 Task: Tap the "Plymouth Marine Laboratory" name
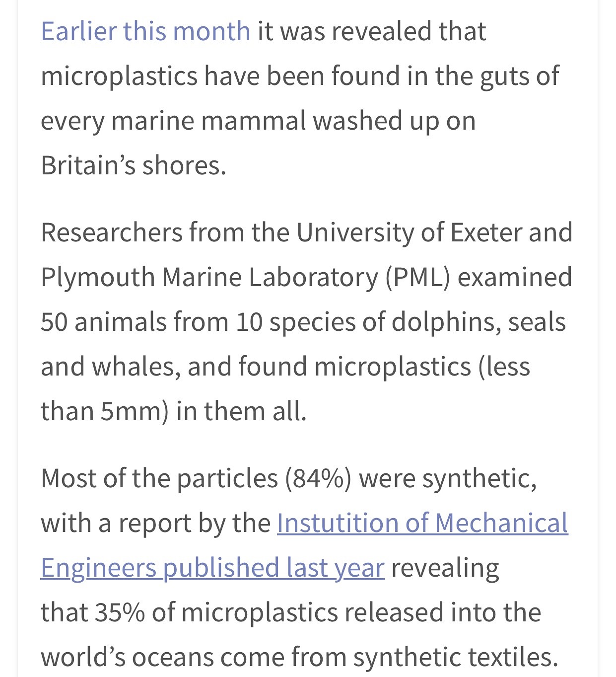coord(209,277)
